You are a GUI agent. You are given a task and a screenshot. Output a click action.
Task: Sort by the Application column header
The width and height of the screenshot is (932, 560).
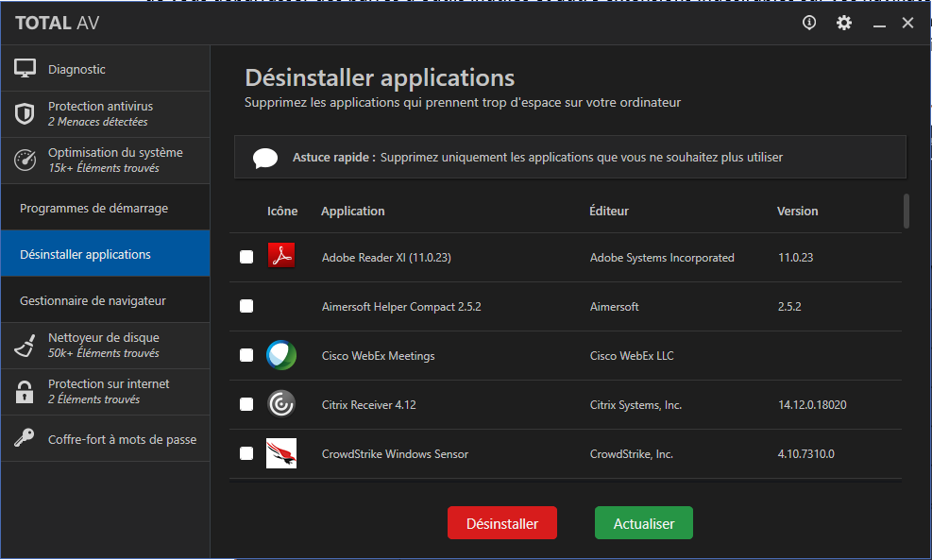pos(352,211)
